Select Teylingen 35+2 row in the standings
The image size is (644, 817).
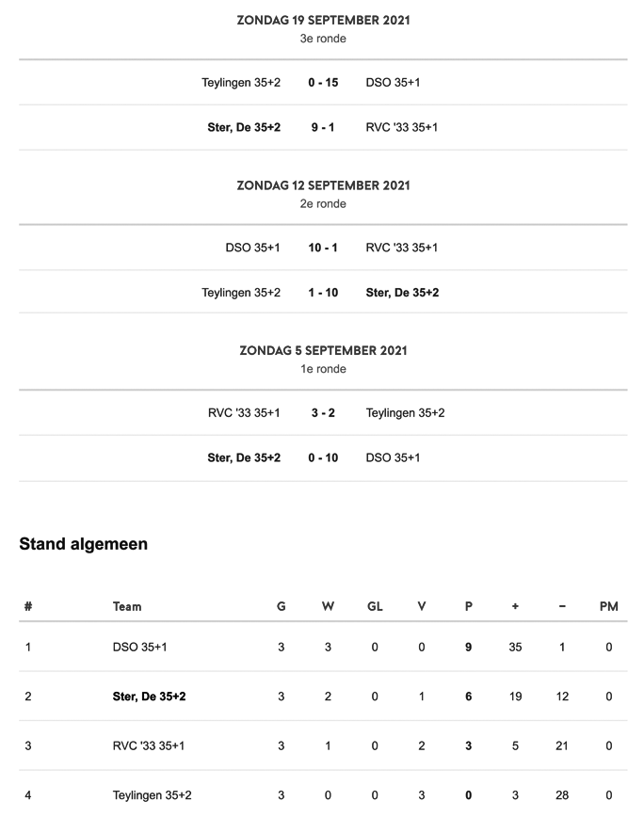pos(323,795)
